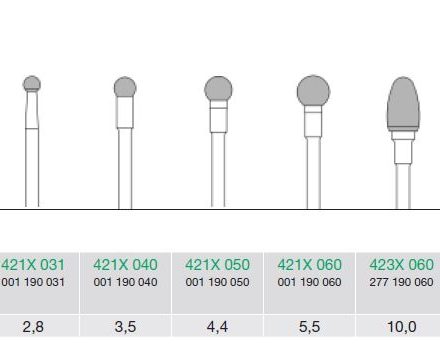Click the smallest round bur illustration
Screen dimensions: 440x360
click(x=32, y=142)
